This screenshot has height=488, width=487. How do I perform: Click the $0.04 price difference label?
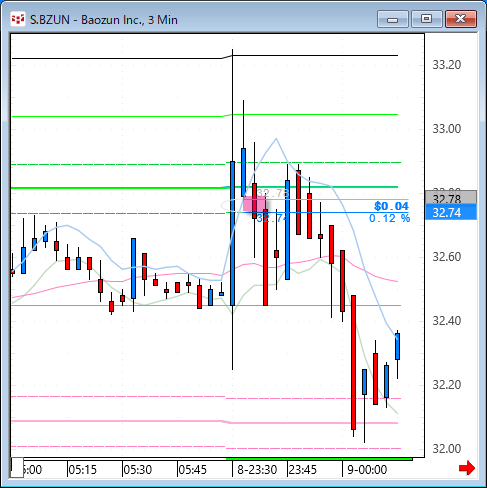tap(391, 206)
